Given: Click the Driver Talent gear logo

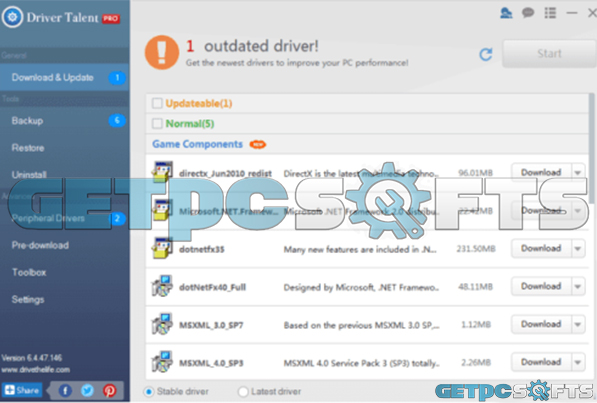Looking at the screenshot, I should pyautogui.click(x=12, y=17).
